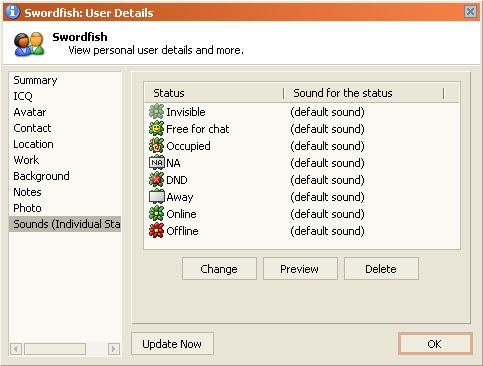Select the Sounds (Individual Status) sidebar entry
Image resolution: width=483 pixels, height=366 pixels.
coord(65,224)
